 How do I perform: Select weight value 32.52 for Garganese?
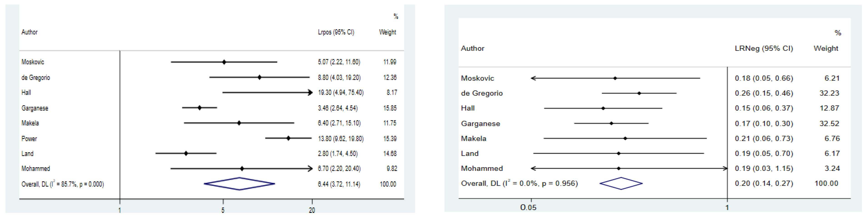tap(829, 123)
